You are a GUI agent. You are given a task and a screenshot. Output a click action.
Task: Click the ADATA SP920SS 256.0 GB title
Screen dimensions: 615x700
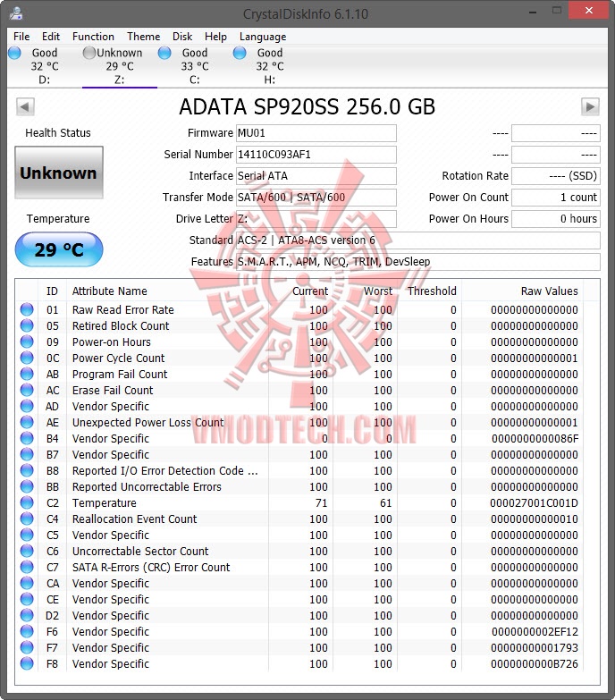tap(307, 107)
